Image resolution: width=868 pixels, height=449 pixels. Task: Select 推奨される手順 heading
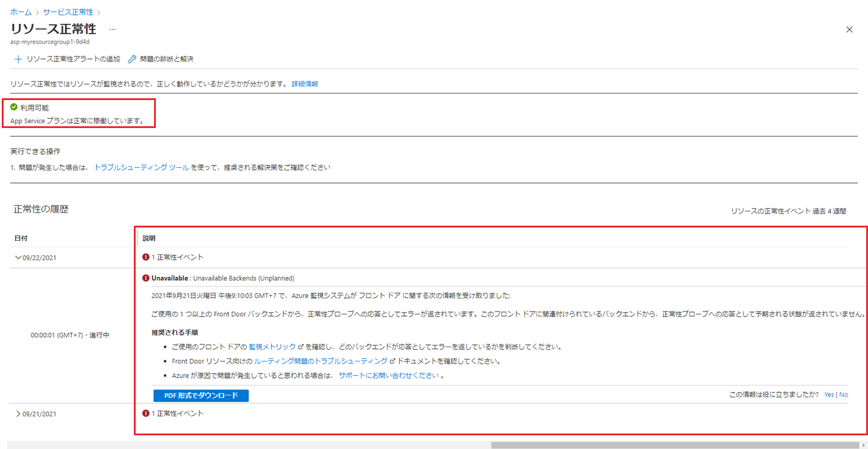coord(174,332)
